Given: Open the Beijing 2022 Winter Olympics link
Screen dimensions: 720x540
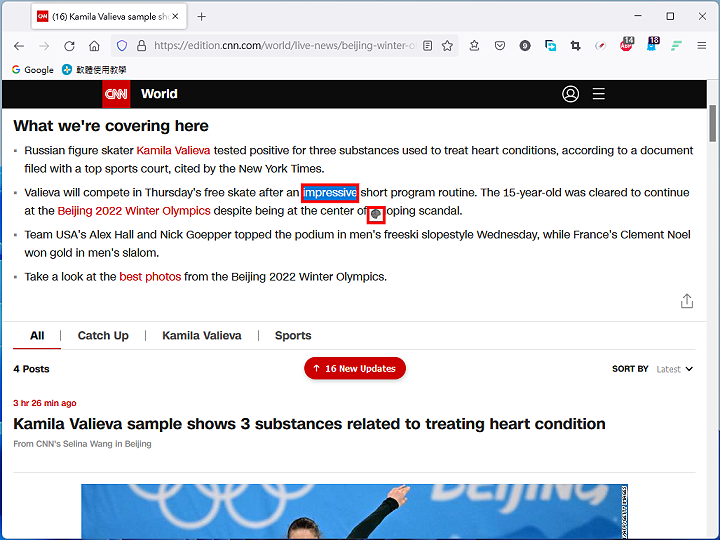Looking at the screenshot, I should click(134, 211).
